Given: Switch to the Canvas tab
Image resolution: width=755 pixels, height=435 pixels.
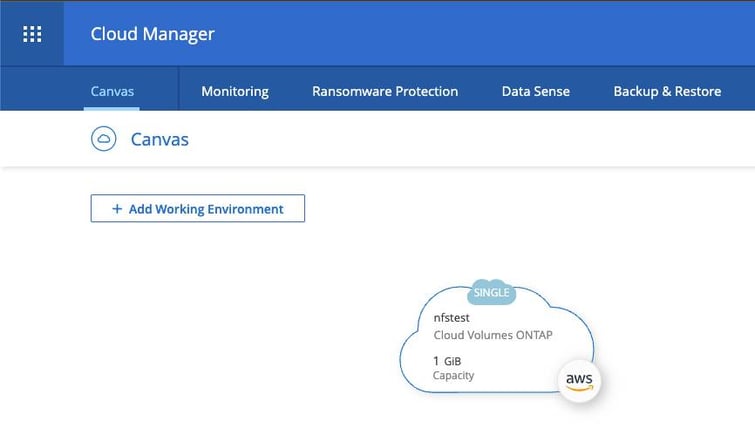Looking at the screenshot, I should click(111, 91).
